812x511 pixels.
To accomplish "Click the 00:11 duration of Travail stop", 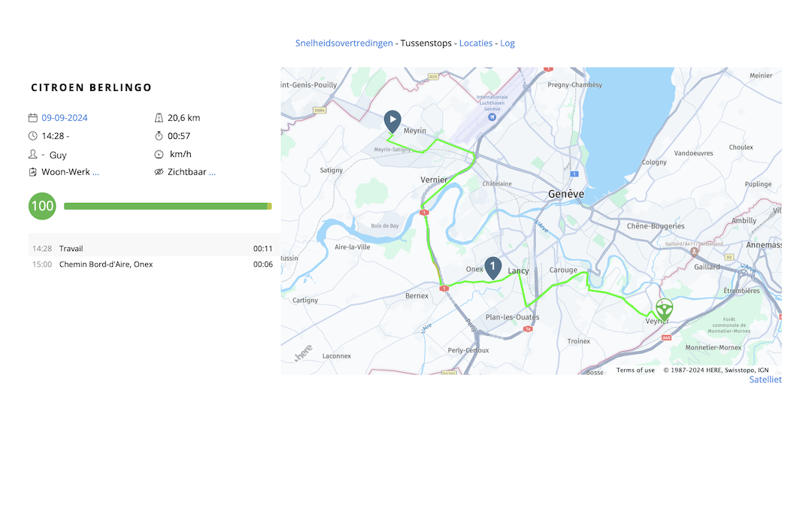I will 262,249.
